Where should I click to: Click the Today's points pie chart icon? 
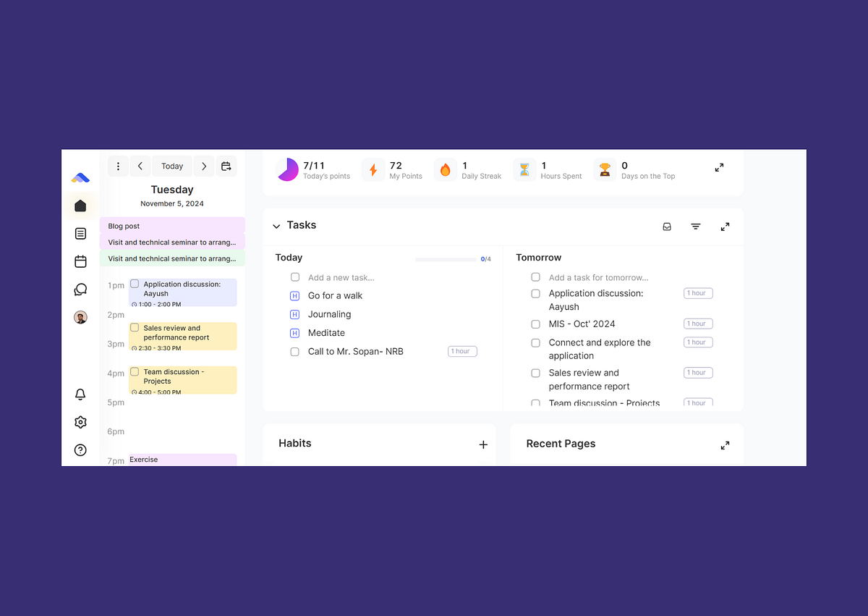tap(287, 170)
